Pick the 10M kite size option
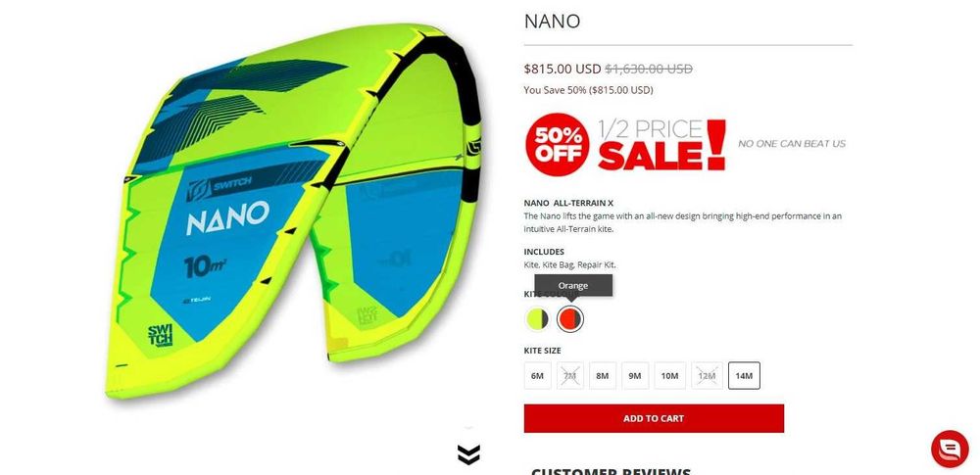The width and height of the screenshot is (980, 475). (670, 376)
